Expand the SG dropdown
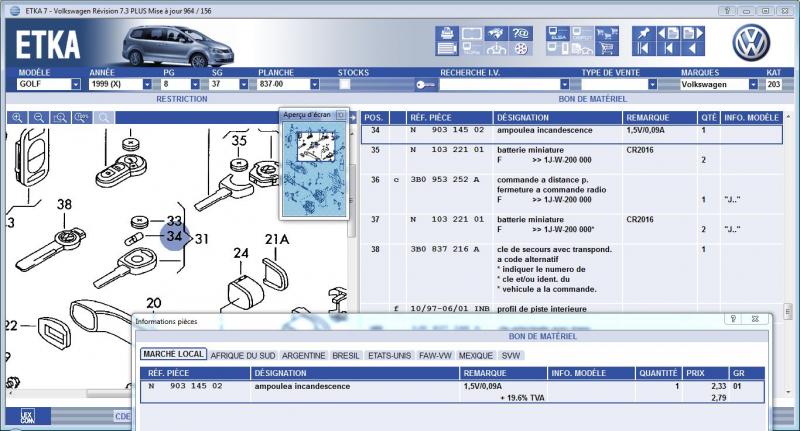800x431 pixels. (x=243, y=84)
